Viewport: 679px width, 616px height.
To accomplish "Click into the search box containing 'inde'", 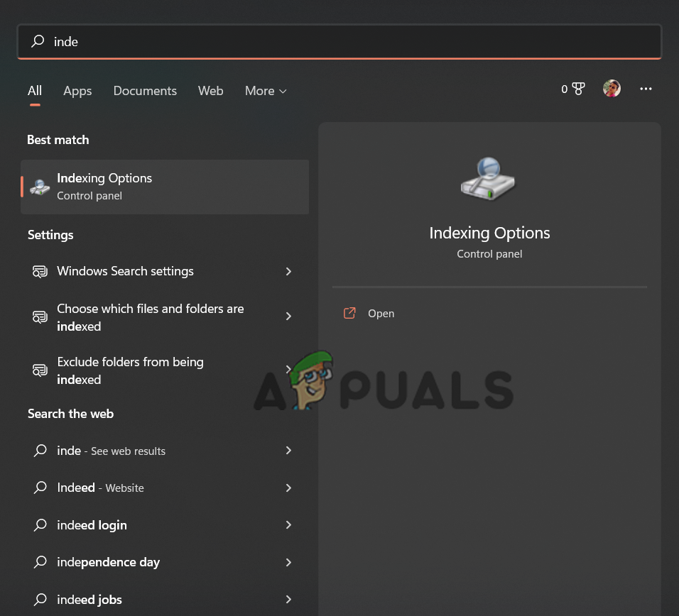I will (341, 42).
